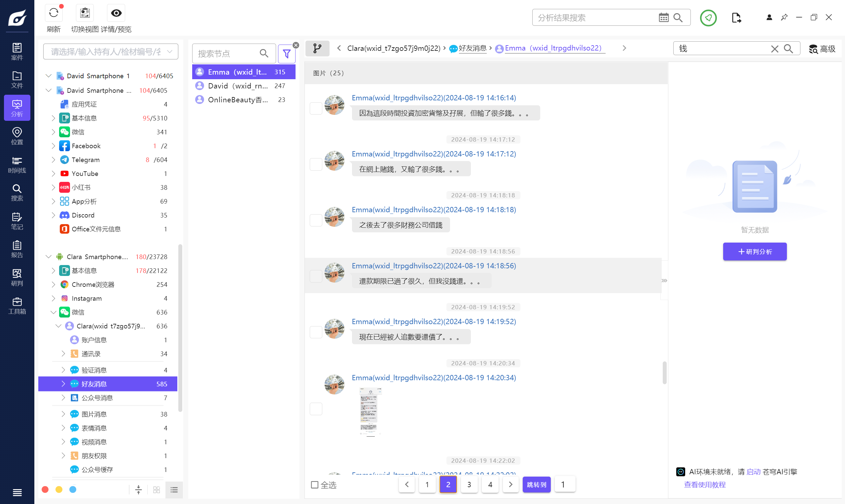This screenshot has height=504, width=845.
Task: Check the Select All (全选) checkbox
Action: coord(315,485)
